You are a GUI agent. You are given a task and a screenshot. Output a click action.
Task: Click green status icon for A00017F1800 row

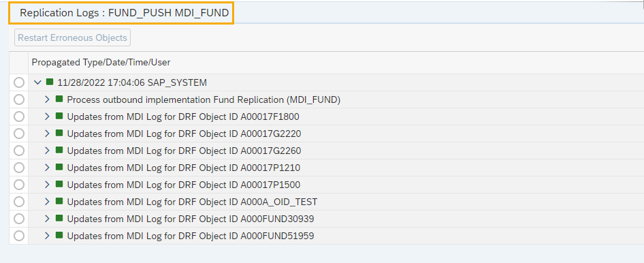(x=59, y=116)
